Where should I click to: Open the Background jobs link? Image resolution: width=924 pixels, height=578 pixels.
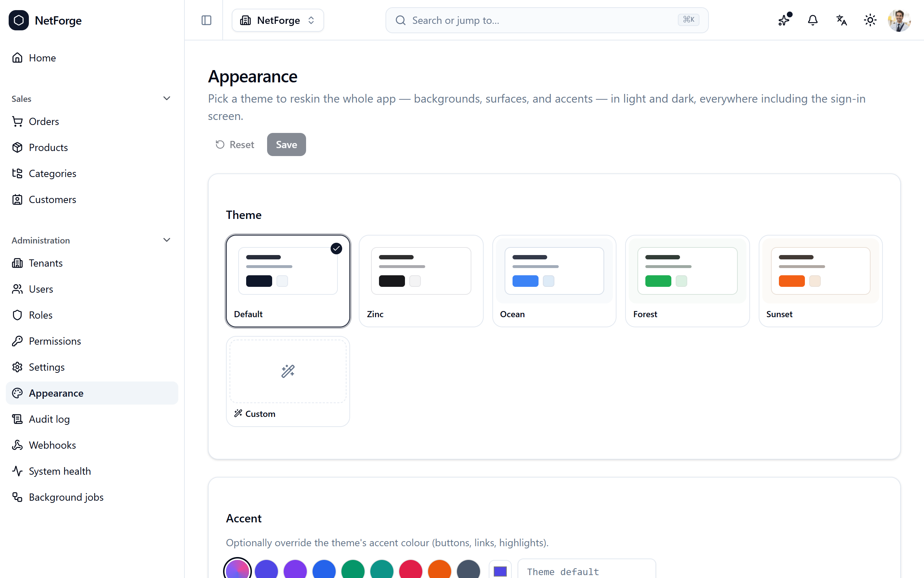(x=92, y=497)
